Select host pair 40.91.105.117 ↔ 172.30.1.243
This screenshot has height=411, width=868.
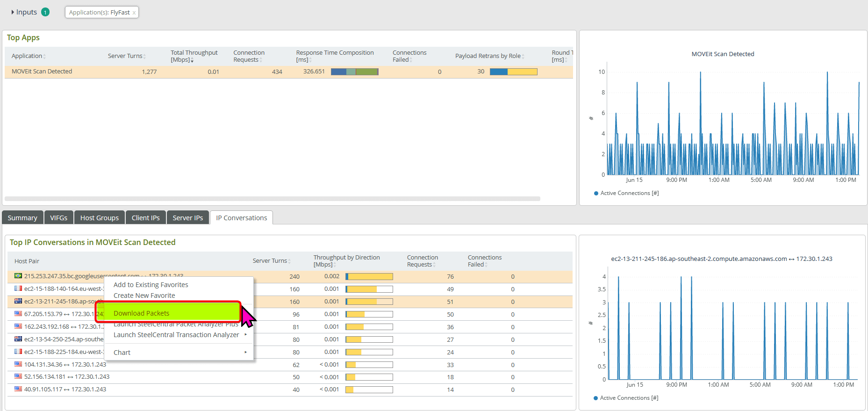click(x=65, y=389)
